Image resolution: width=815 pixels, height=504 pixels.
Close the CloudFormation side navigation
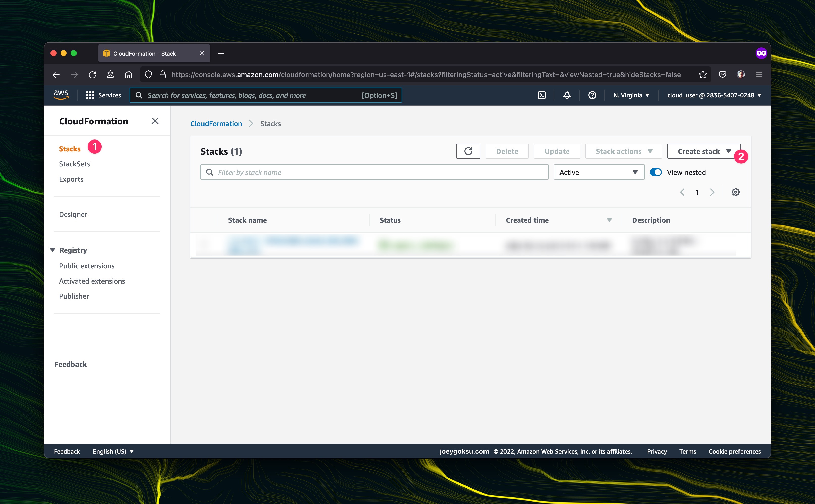(155, 121)
